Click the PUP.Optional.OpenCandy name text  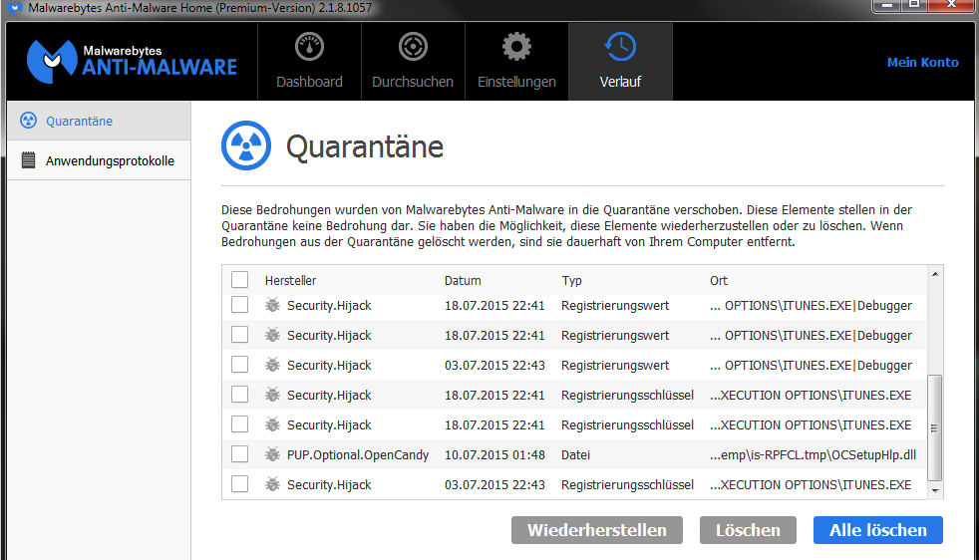click(358, 455)
